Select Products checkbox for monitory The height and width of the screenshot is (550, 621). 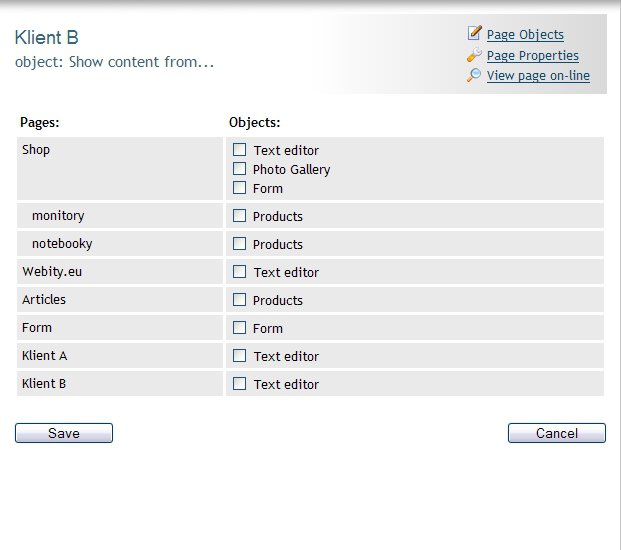point(239,216)
